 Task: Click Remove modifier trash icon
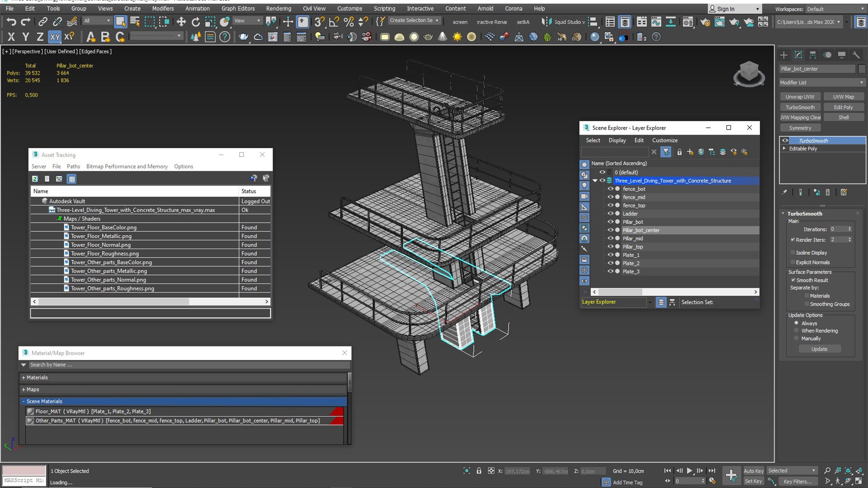(828, 192)
